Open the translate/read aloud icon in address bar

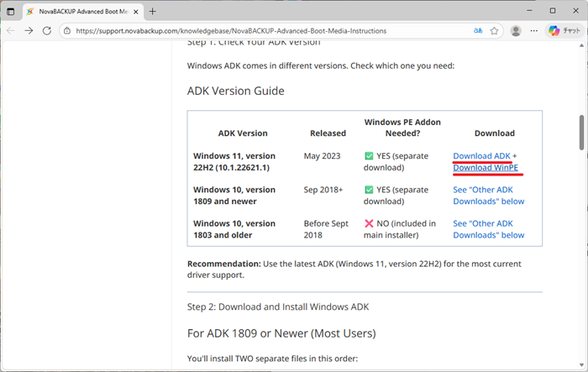[477, 30]
